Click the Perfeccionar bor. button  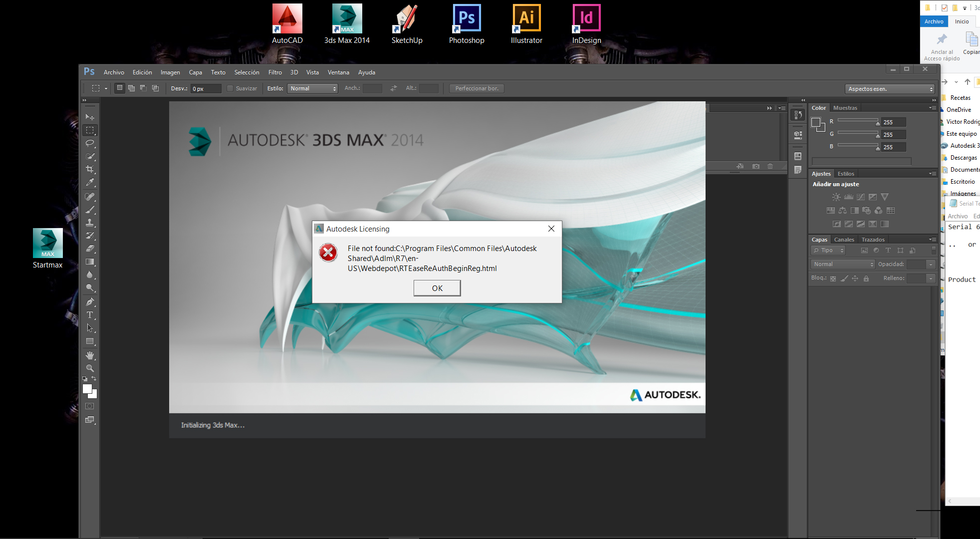point(477,88)
